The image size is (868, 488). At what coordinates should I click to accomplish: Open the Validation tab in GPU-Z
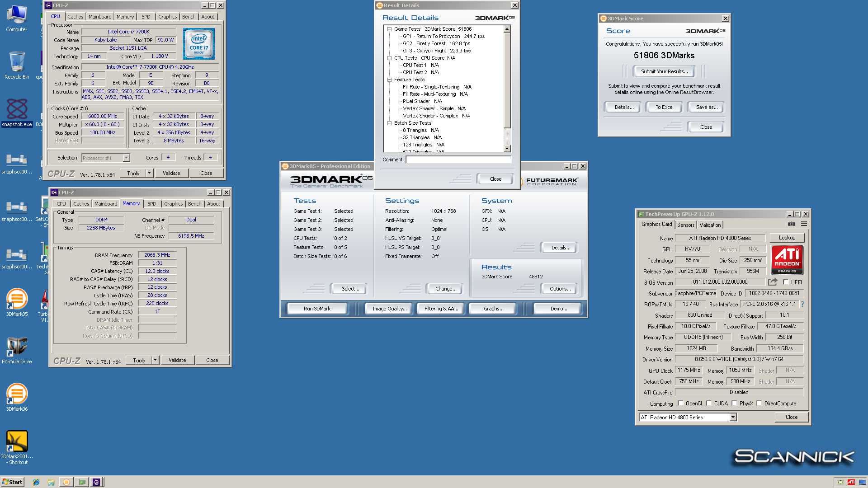(710, 225)
